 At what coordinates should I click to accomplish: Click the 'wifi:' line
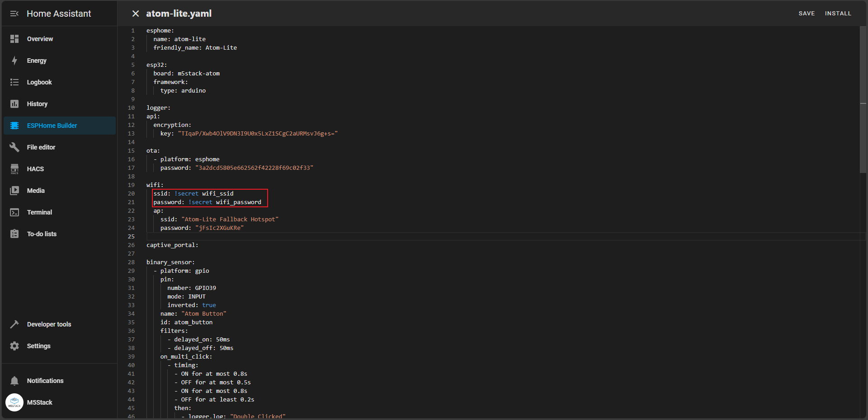click(x=155, y=185)
